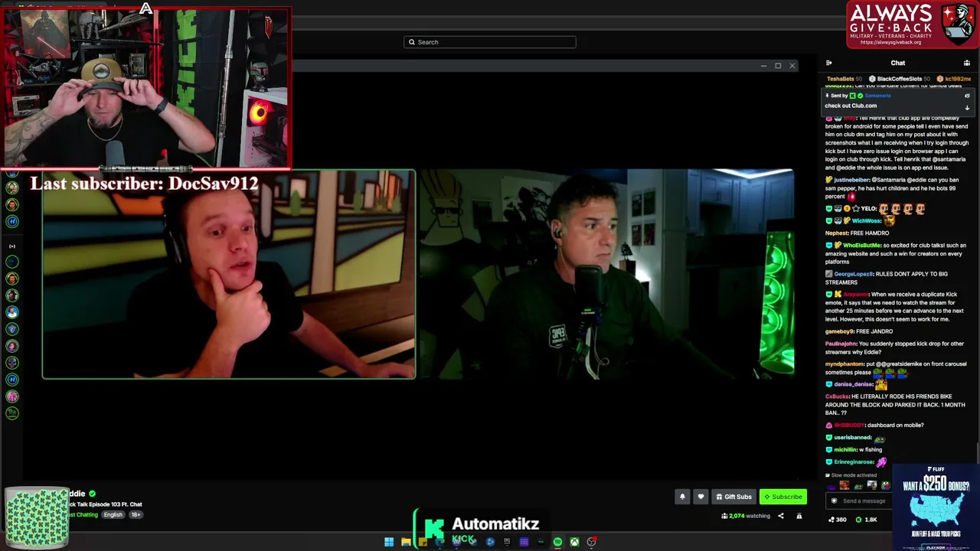This screenshot has height=551, width=980.
Task: Click the frog emote in quick emote row
Action: tap(886, 485)
